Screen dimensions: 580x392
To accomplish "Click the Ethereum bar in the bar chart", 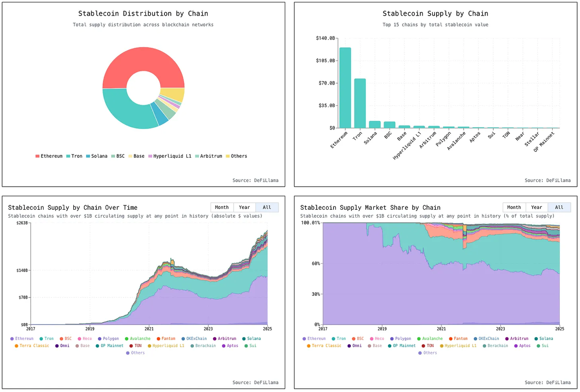I will coord(345,88).
